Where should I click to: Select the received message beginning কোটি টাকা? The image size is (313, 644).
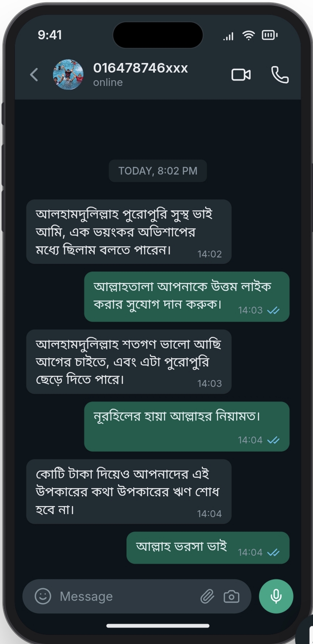coord(129,492)
